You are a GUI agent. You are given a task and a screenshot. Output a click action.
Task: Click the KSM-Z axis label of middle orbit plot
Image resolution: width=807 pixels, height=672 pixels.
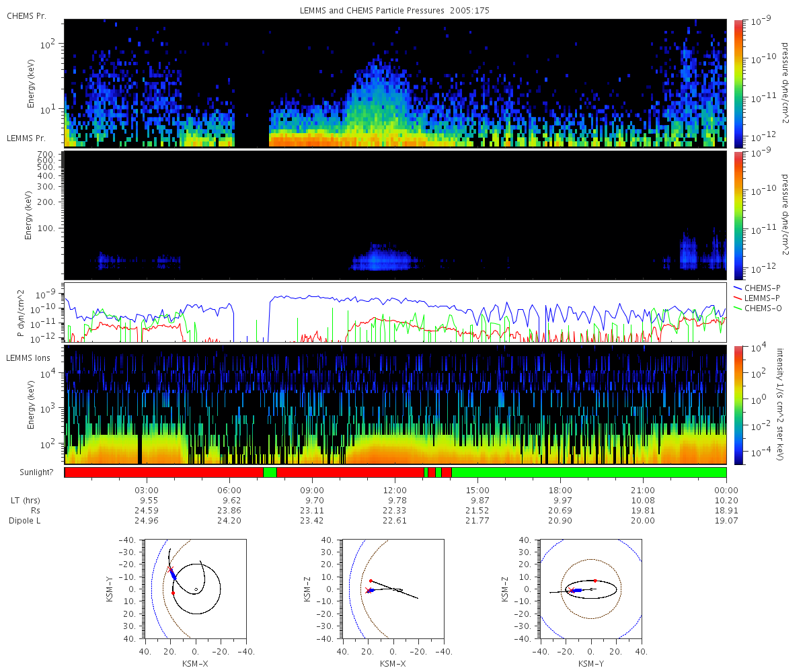point(307,589)
